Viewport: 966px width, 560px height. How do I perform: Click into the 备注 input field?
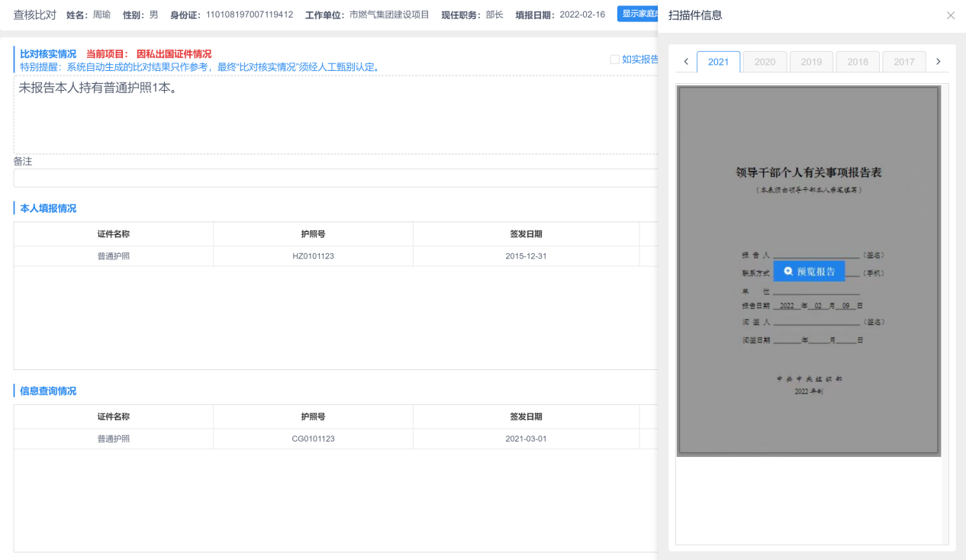[x=334, y=178]
